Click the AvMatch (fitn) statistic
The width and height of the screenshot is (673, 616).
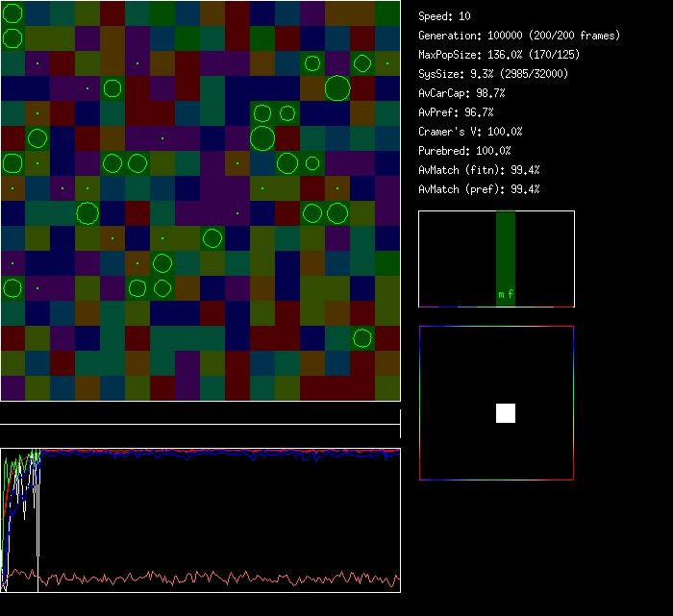point(479,170)
